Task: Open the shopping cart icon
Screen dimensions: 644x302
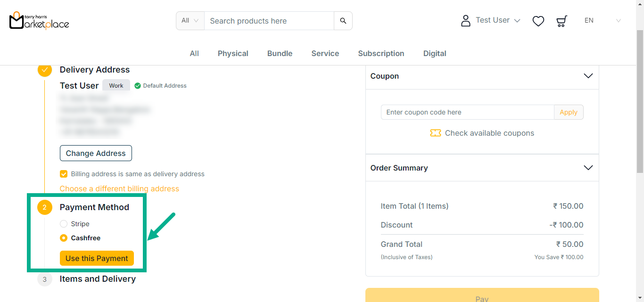Action: pyautogui.click(x=561, y=21)
